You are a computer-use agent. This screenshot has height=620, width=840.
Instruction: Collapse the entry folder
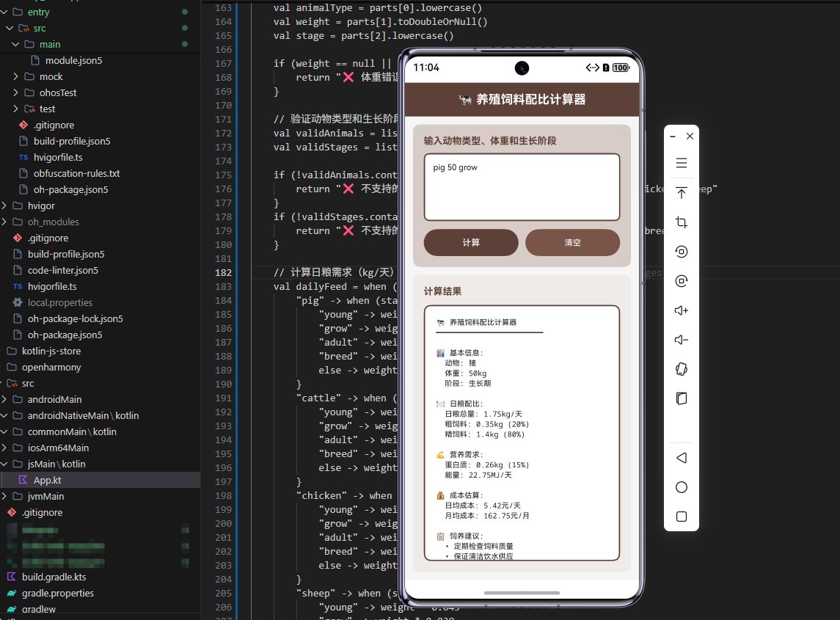tap(4, 12)
